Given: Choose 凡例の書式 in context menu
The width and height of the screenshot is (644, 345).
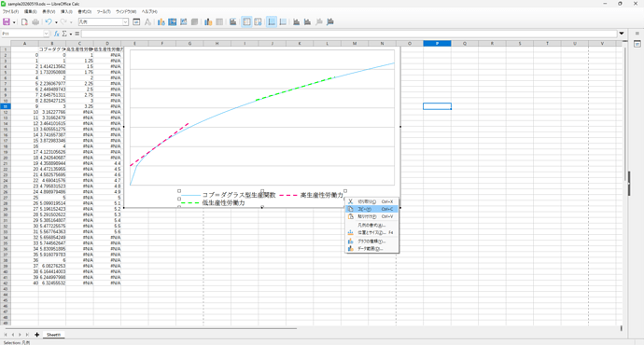Looking at the screenshot, I should (371, 226).
